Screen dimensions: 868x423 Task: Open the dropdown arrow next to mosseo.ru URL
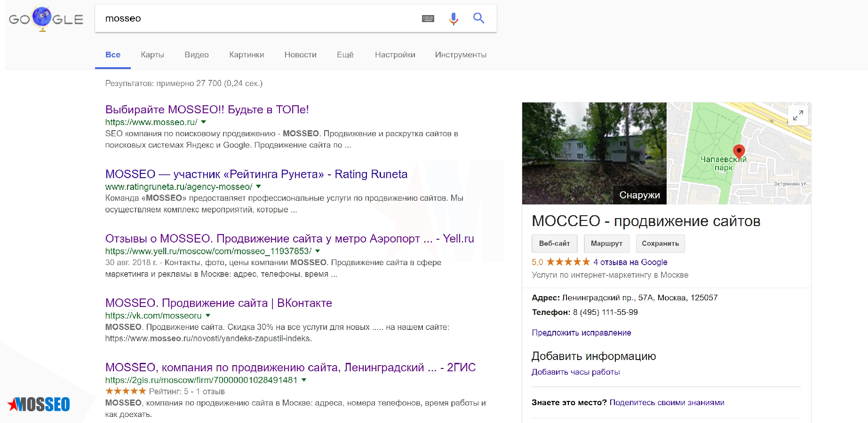pos(203,122)
